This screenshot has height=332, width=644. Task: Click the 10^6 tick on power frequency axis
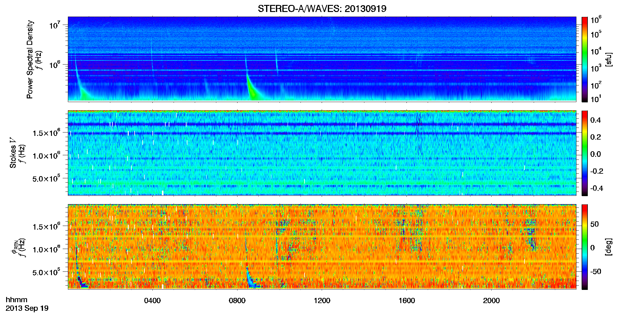coord(55,65)
